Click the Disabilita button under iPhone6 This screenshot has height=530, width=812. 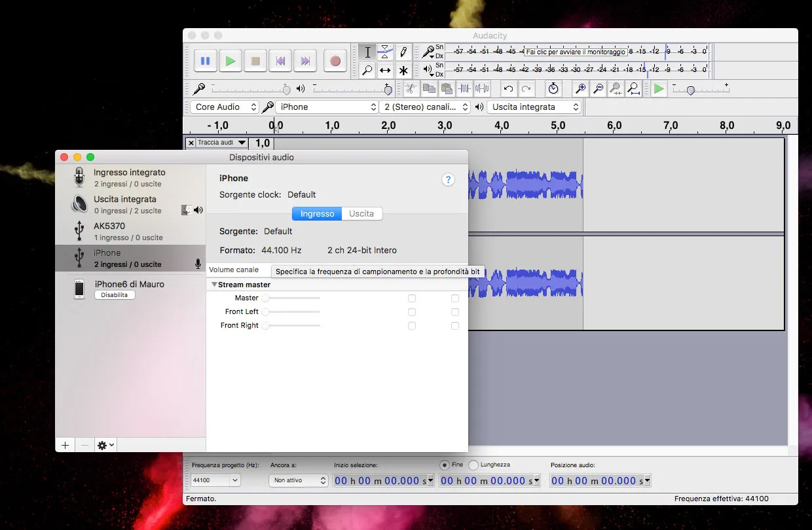(115, 295)
